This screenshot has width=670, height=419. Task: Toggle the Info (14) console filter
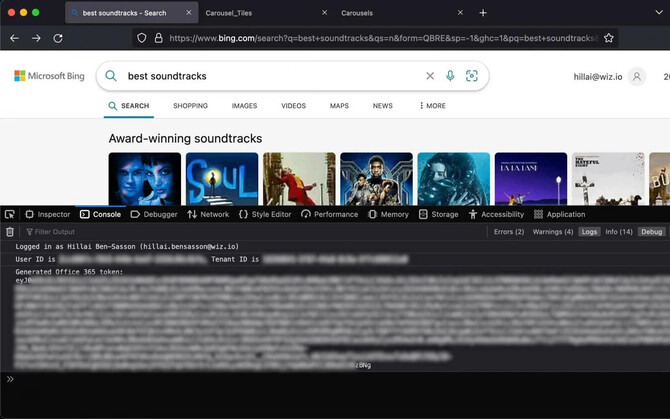[x=619, y=232]
